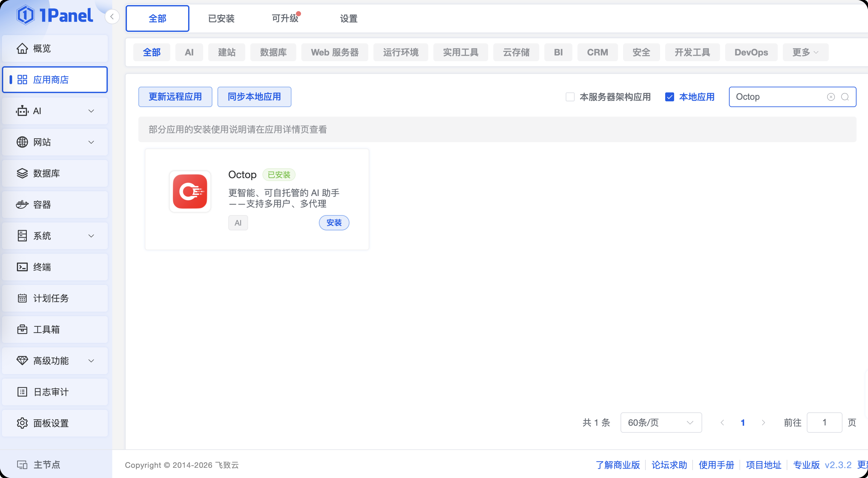Filter by 数据库 category

click(273, 52)
